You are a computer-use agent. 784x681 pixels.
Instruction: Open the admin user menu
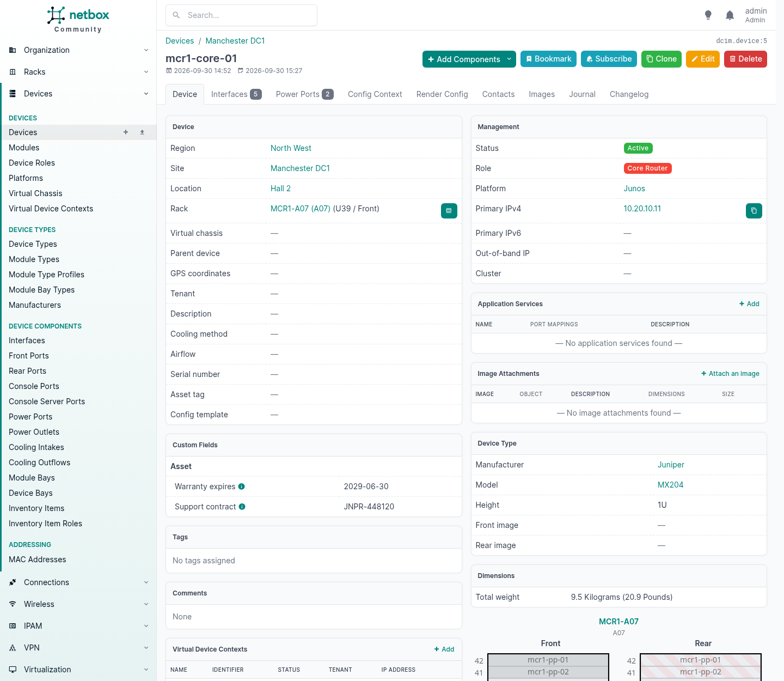756,15
